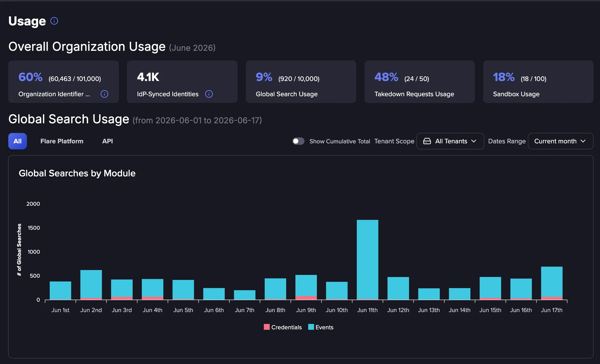Click the '2000' y-axis value

pyautogui.click(x=33, y=204)
